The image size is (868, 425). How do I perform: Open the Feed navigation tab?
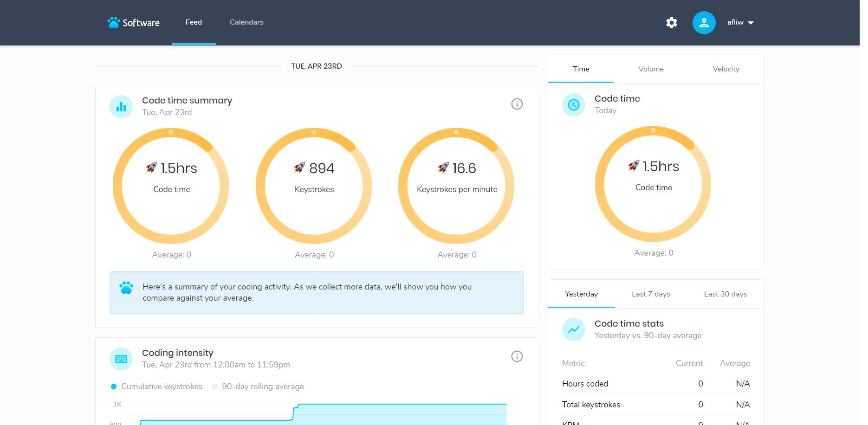coord(194,22)
